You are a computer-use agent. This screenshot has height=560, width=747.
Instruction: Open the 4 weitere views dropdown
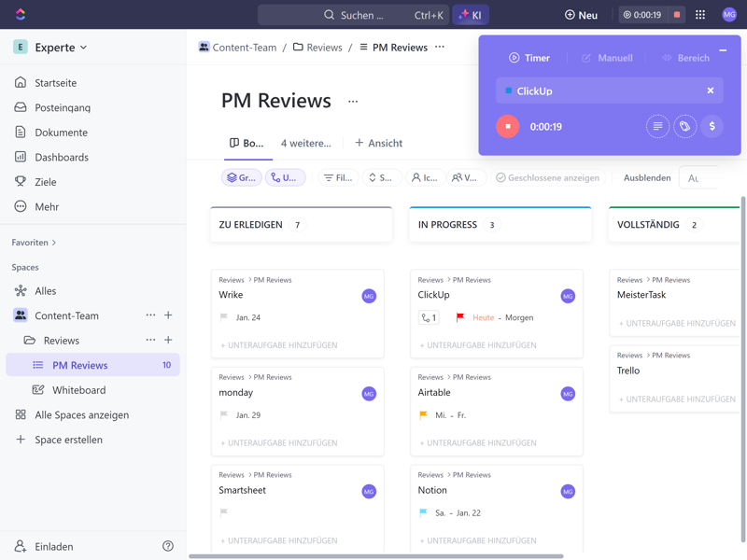(x=305, y=143)
